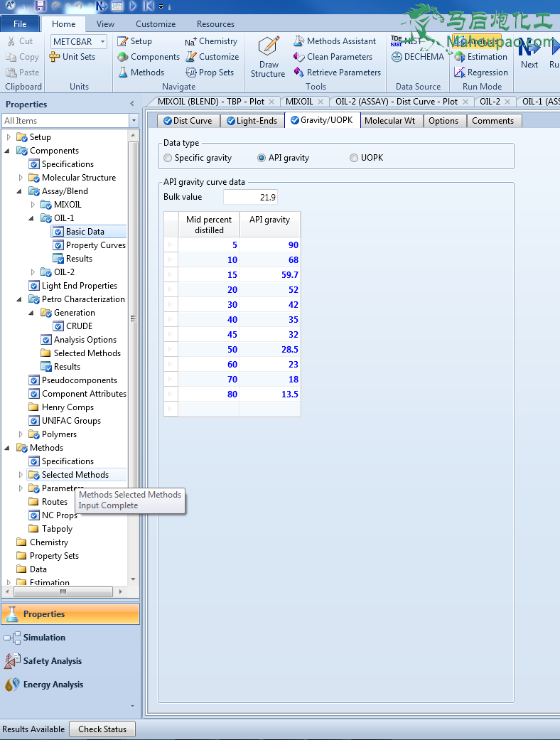
Task: Click the Save icon in quick access toolbar
Action: pyautogui.click(x=40, y=6)
